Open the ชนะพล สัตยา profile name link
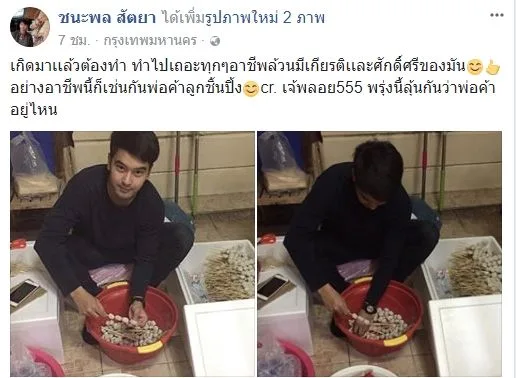This screenshot has width=516, height=378. pos(107,18)
